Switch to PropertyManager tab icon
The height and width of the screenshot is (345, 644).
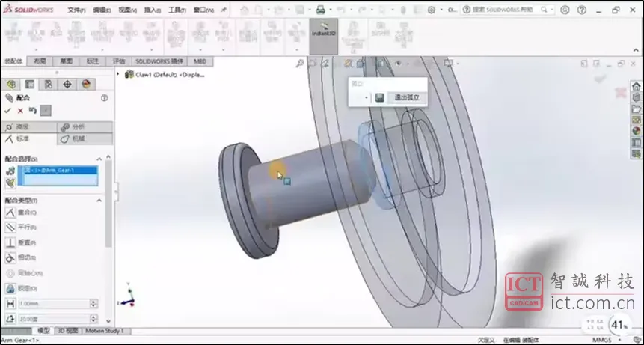point(30,85)
